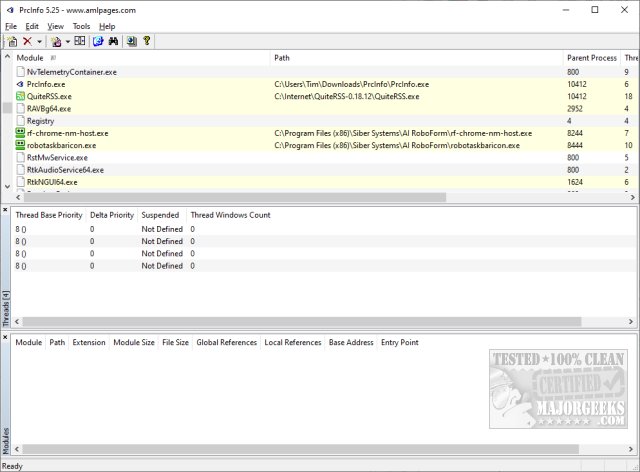Click the Threads [4] vertical panel label
Screen dimensions: 640x472
point(6,309)
